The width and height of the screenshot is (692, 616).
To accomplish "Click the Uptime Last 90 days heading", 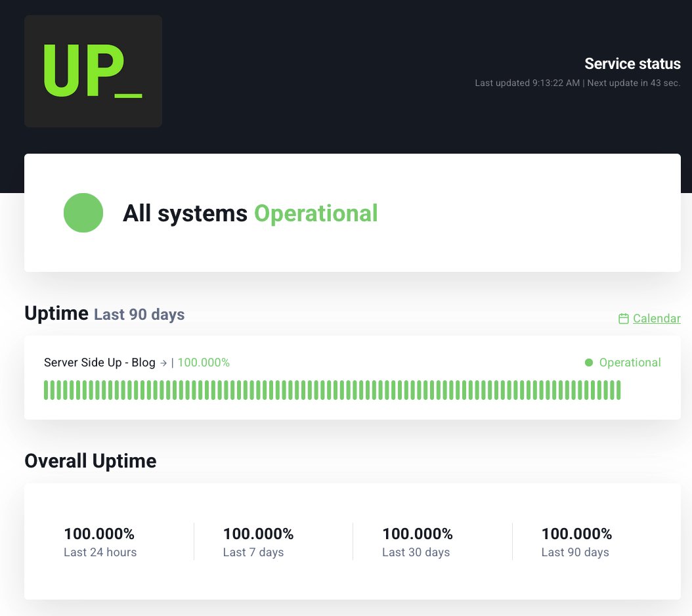I will pyautogui.click(x=104, y=314).
